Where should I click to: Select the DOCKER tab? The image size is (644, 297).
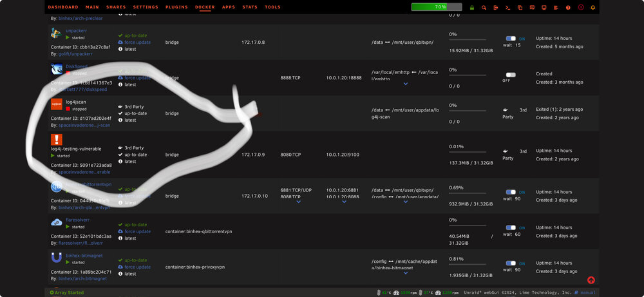point(205,7)
